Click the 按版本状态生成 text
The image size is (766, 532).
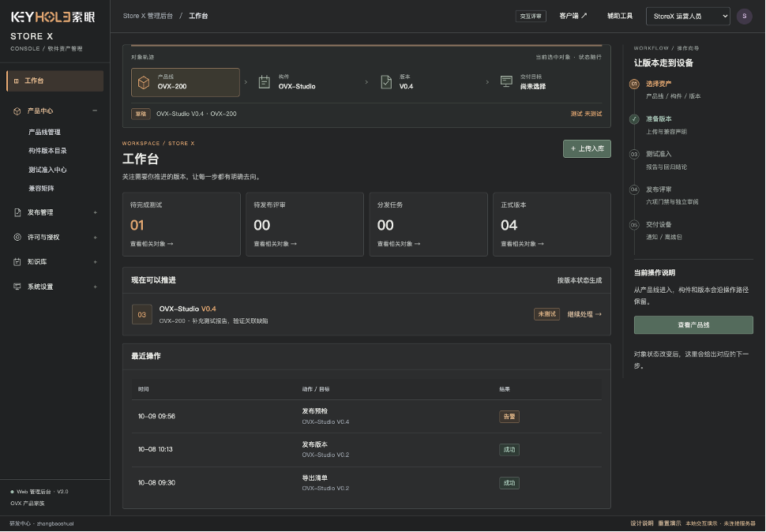click(x=580, y=281)
